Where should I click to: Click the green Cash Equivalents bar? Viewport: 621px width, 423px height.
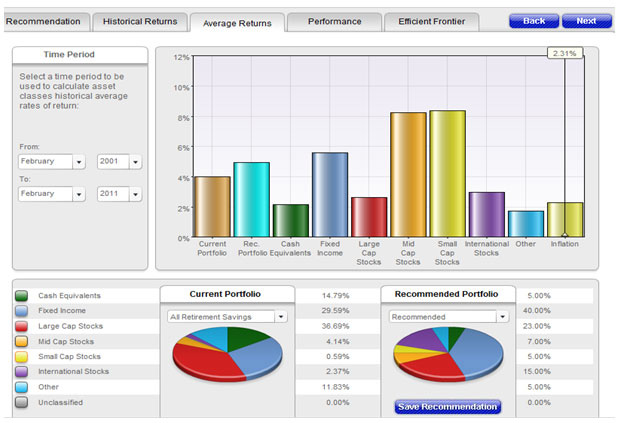291,221
